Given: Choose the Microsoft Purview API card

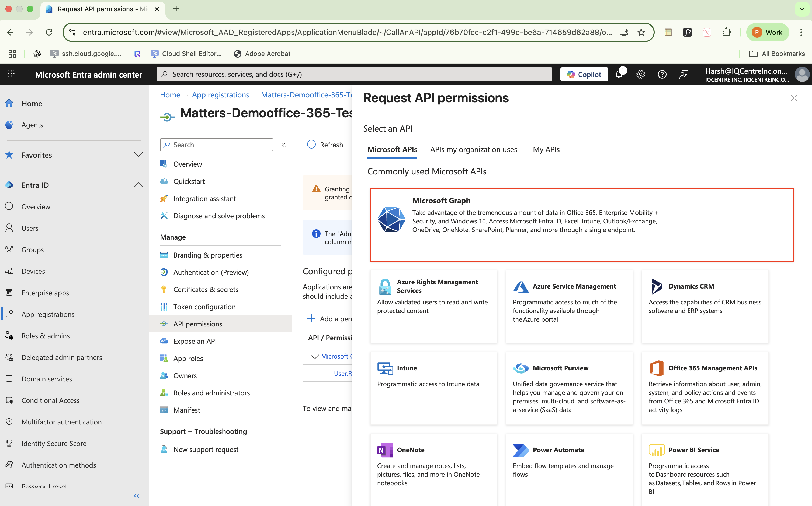Looking at the screenshot, I should click(569, 388).
